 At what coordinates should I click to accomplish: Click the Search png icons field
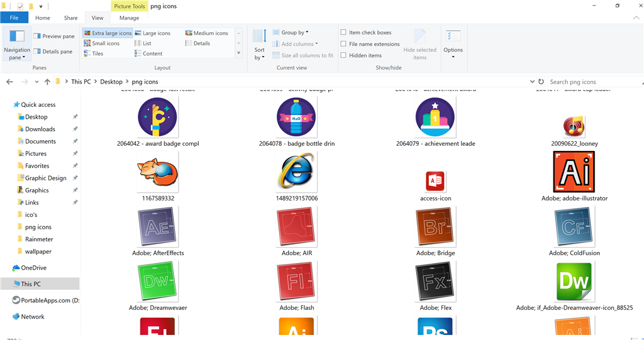tap(596, 82)
